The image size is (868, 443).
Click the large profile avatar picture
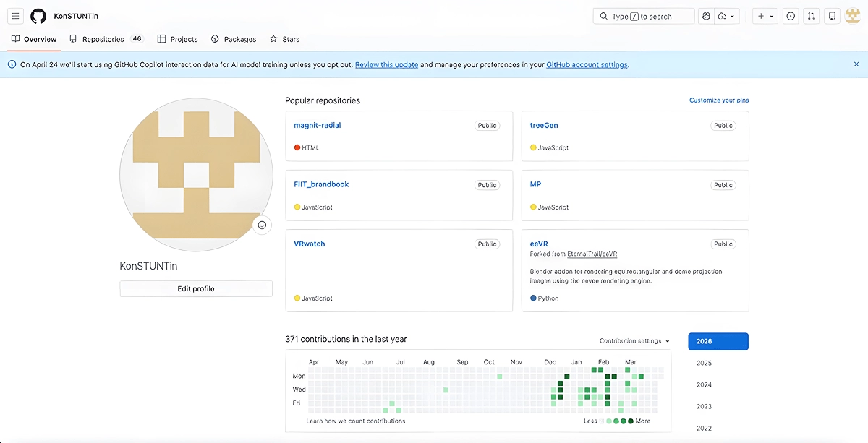(196, 174)
